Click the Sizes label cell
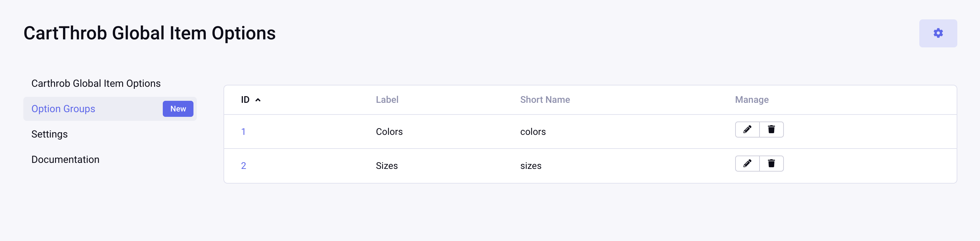980x241 pixels. click(x=387, y=166)
